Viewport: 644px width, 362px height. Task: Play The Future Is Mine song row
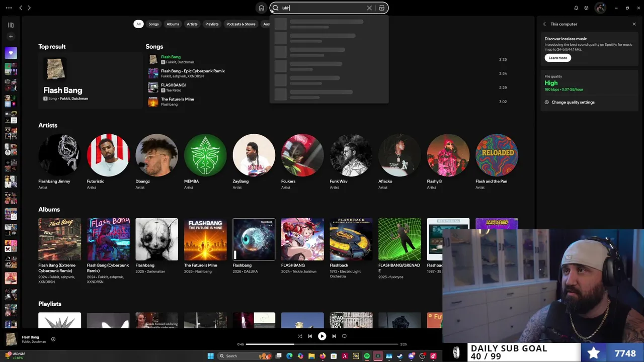point(327,102)
